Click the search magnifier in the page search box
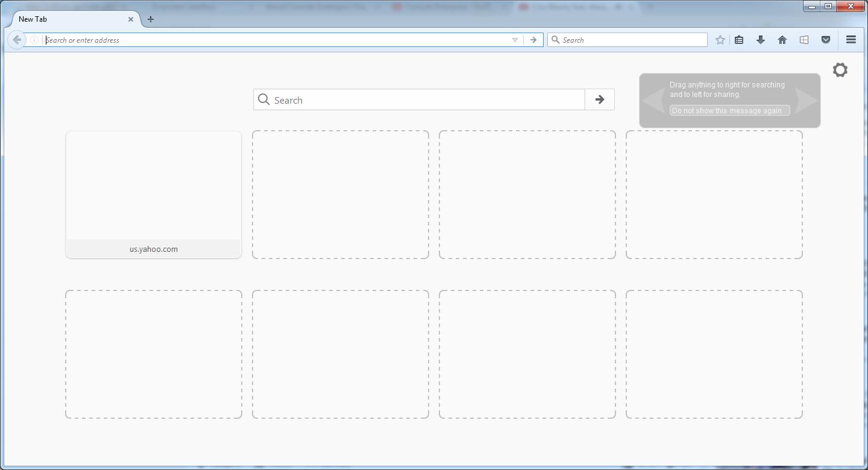Screen dimensions: 868x470 [x=263, y=99]
